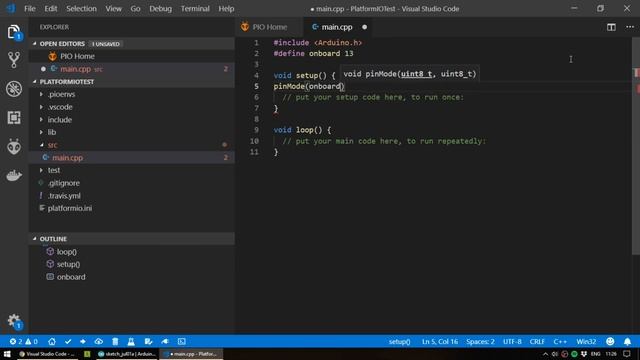The image size is (640, 360).
Task: Click PlatformIO Test flask icon in status bar
Action: 131,341
